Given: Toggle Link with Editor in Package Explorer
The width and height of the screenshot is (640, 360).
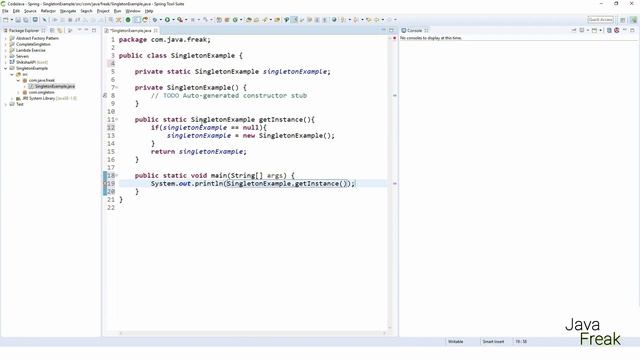Looking at the screenshot, I should pyautogui.click(x=60, y=31).
